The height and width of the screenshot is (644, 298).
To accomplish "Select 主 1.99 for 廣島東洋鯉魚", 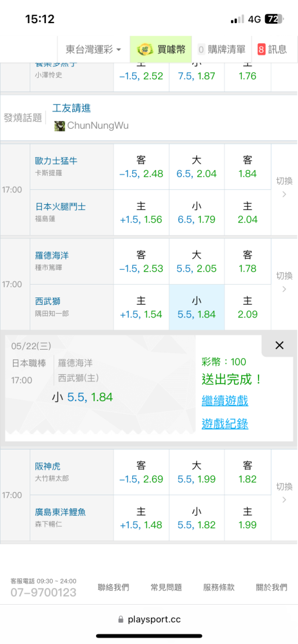I will coord(248,518).
